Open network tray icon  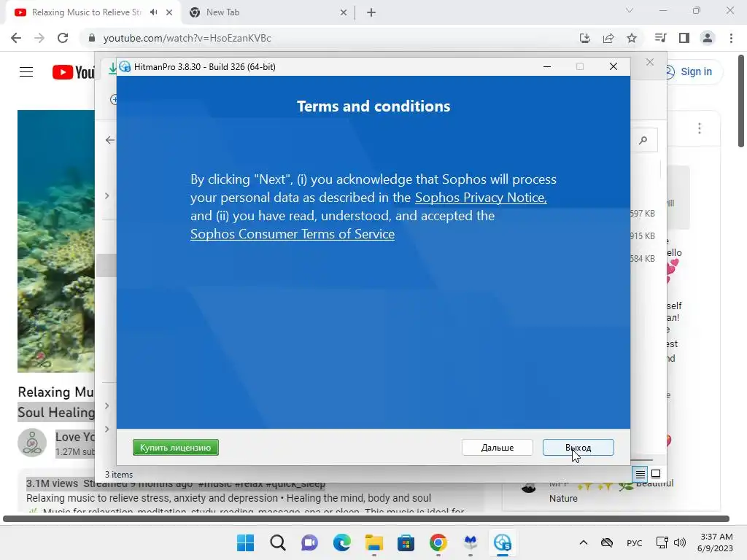coord(662,542)
